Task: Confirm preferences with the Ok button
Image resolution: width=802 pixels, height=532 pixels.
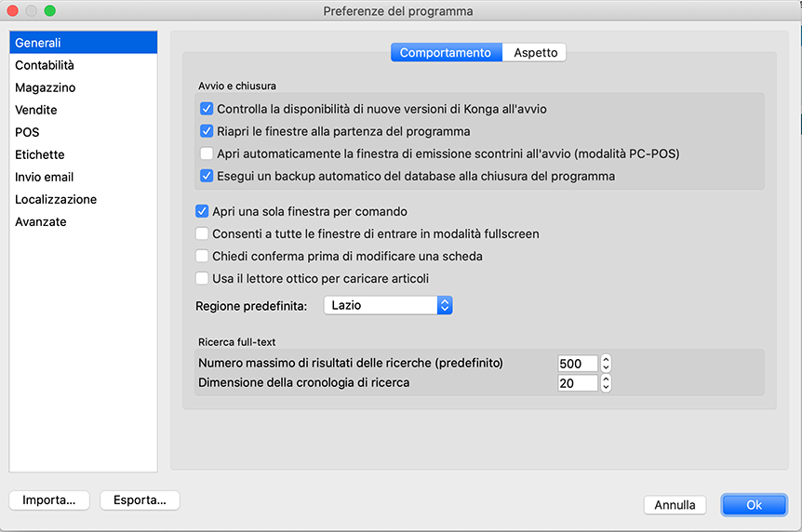Action: 754,505
